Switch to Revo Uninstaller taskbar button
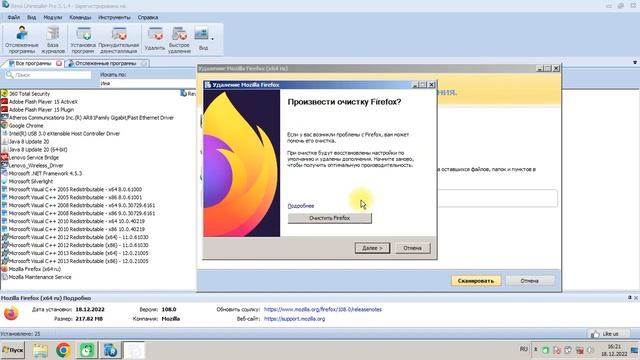Screen dimensions: 640x360 tap(110, 350)
